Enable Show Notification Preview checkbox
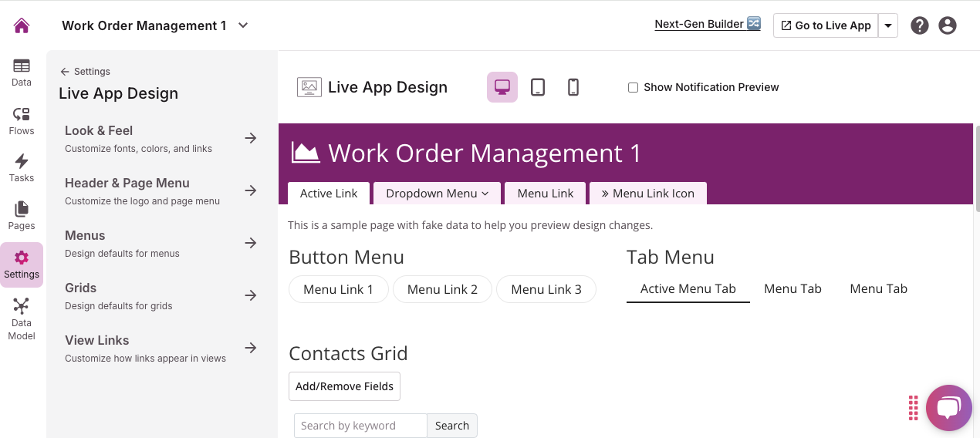Screen dimensions: 980x438 [x=633, y=88]
